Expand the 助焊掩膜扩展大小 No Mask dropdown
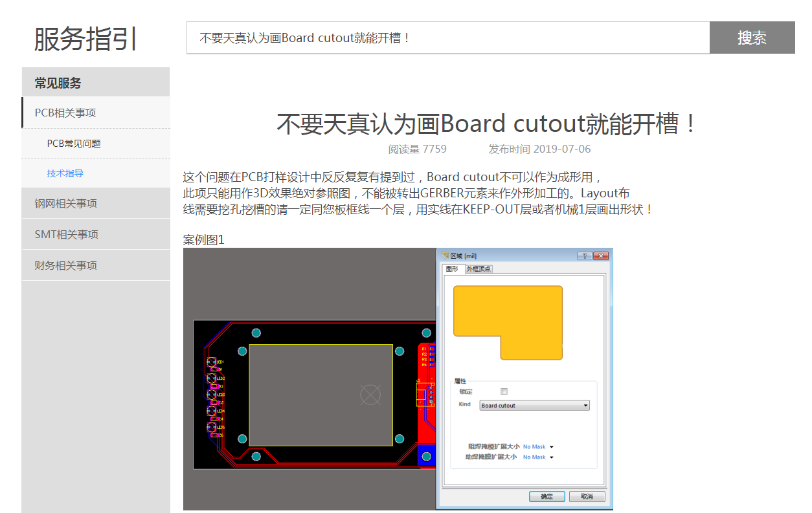The width and height of the screenshot is (812, 513). pos(552,457)
